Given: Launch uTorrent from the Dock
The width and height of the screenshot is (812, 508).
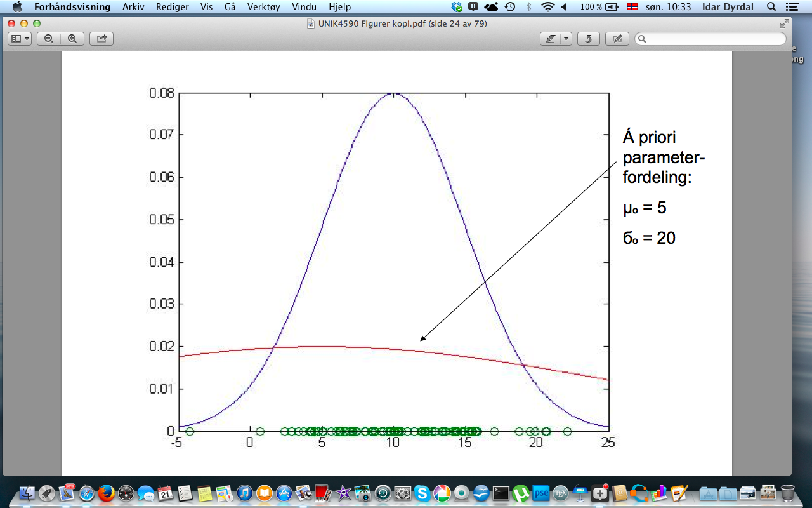Looking at the screenshot, I should (x=521, y=493).
